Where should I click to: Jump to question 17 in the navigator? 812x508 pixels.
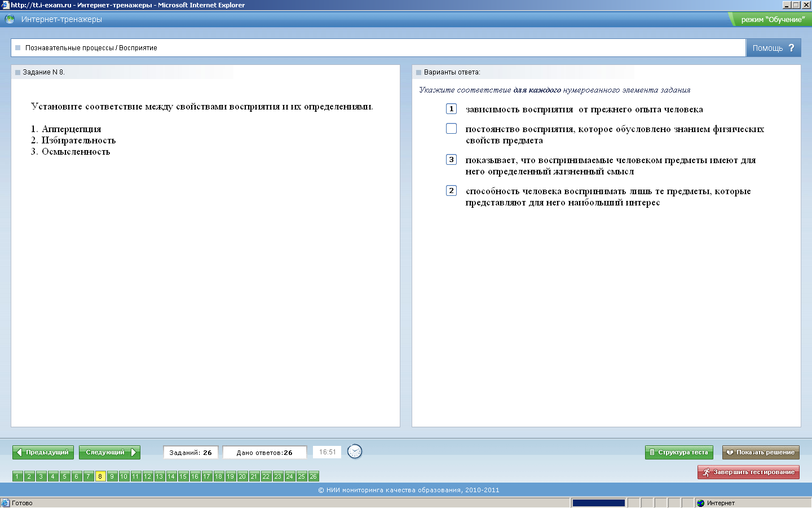point(207,476)
